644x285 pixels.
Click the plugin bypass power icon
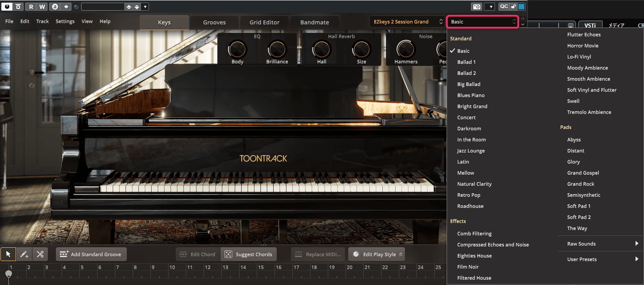point(6,6)
